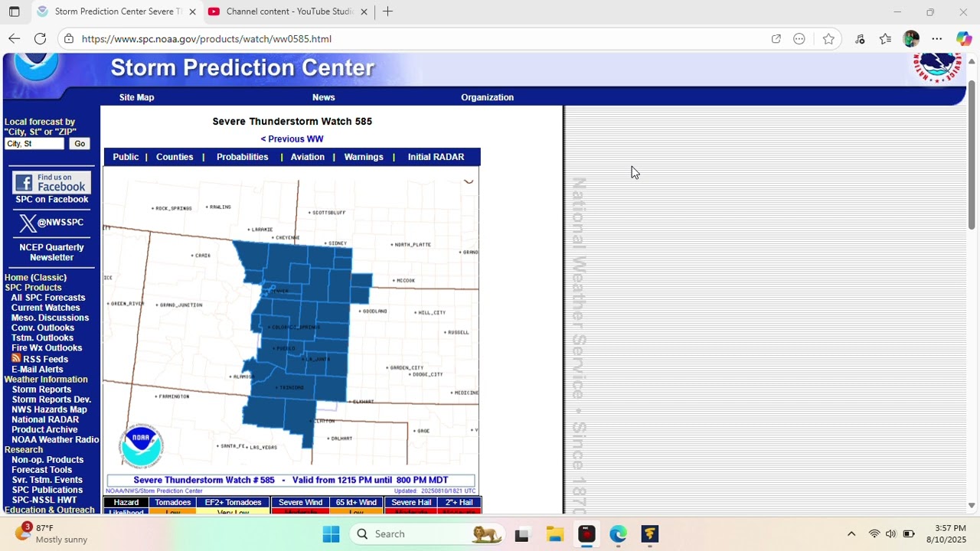The width and height of the screenshot is (980, 551).
Task: Switch to Channel content YouTube Studio tab
Action: pyautogui.click(x=288, y=11)
